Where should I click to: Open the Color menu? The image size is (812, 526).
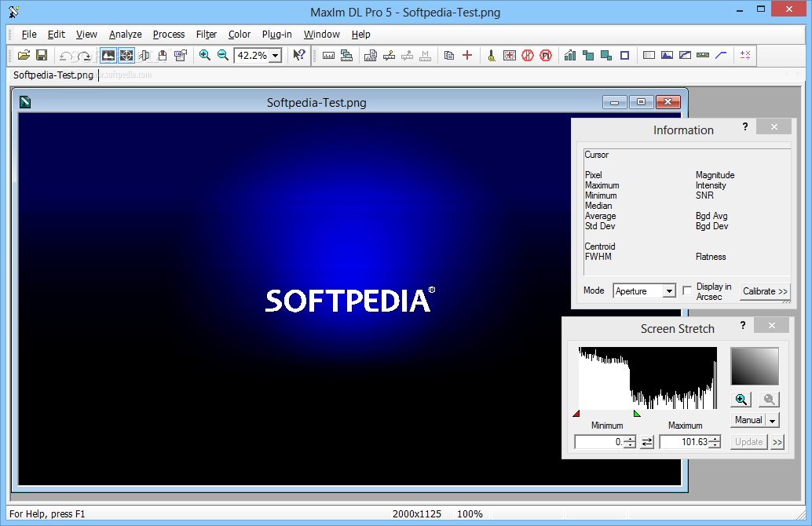tap(240, 35)
